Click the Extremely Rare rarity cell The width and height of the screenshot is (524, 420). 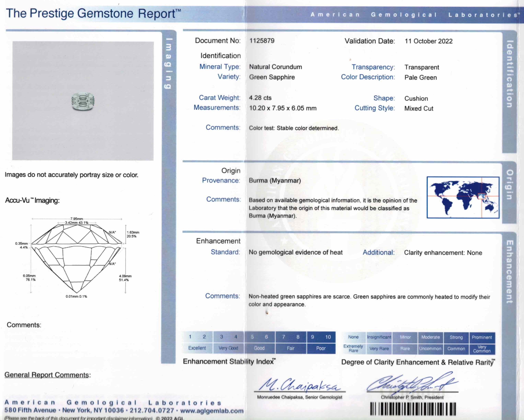tap(353, 348)
